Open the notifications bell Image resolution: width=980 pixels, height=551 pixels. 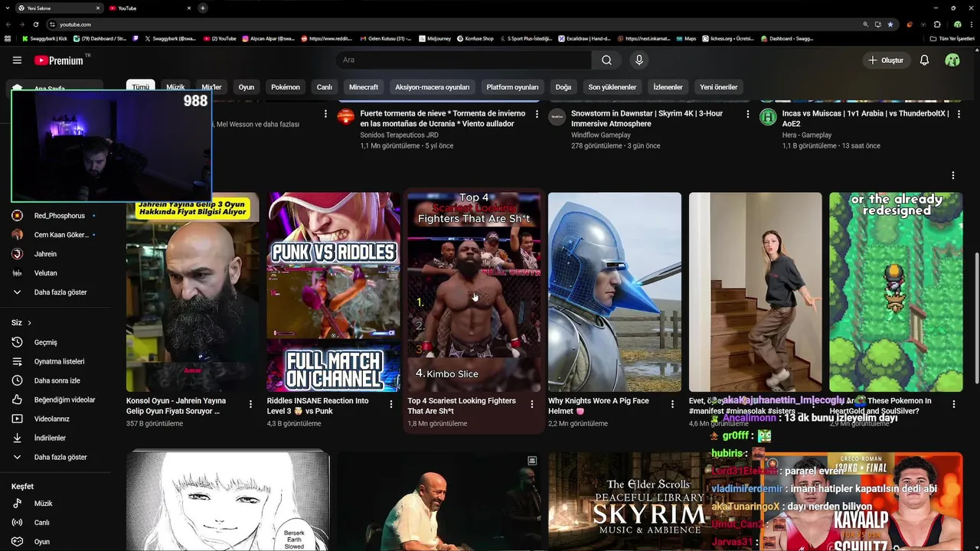click(924, 60)
